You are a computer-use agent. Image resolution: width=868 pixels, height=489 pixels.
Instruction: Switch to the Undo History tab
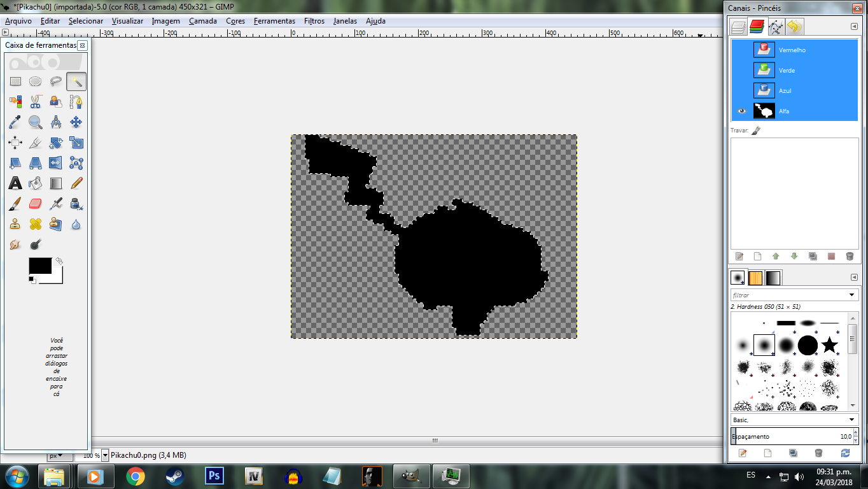tap(794, 27)
